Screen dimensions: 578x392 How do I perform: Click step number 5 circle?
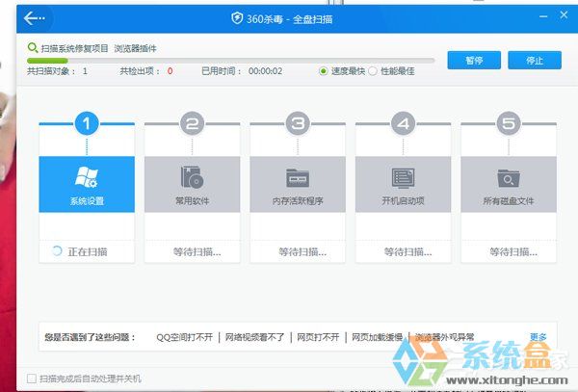click(509, 123)
